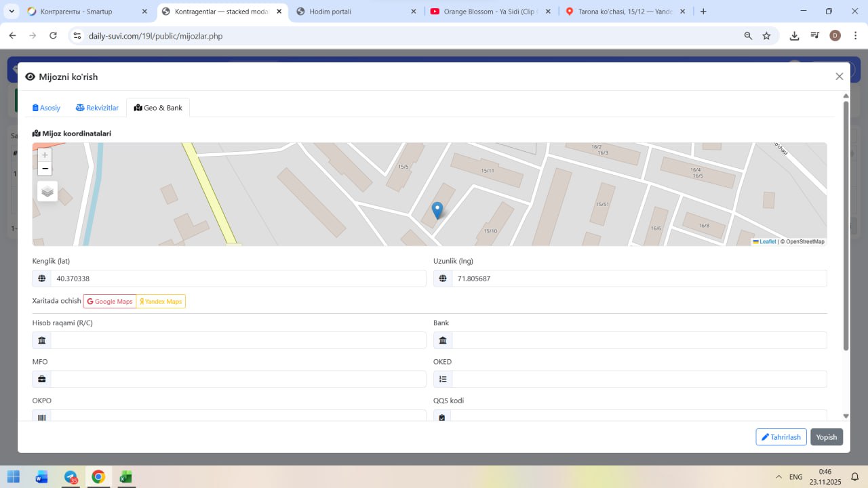Open Chrome downloads icon

click(x=794, y=36)
